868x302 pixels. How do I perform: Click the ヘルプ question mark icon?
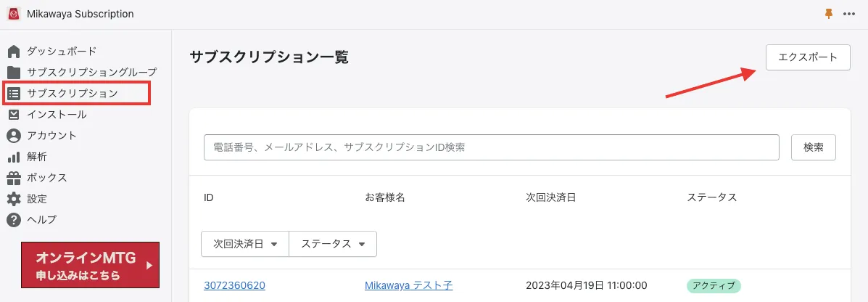click(13, 220)
